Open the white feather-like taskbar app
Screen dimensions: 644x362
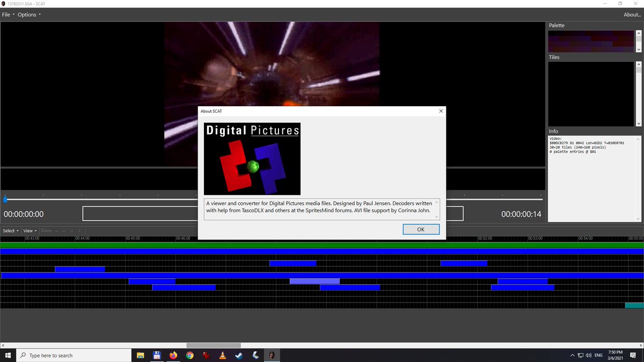coord(255,355)
